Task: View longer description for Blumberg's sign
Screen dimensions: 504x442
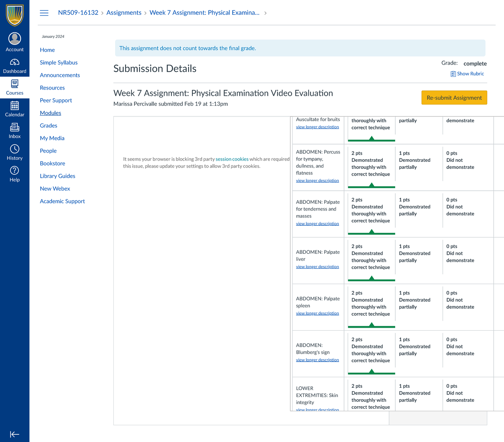Action: 318,360
